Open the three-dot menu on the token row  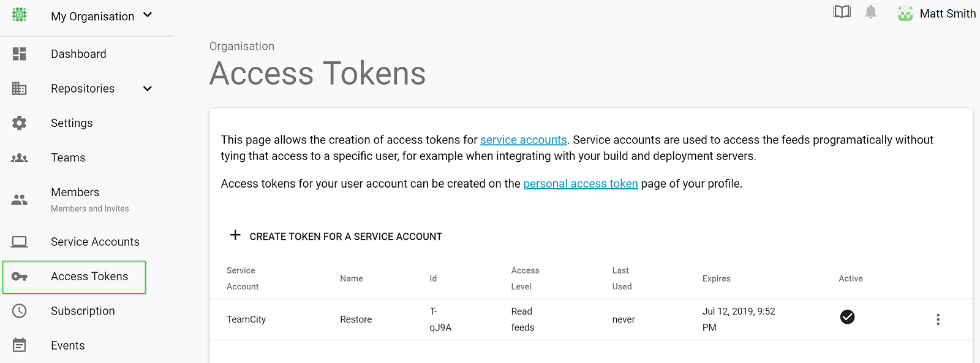click(938, 319)
